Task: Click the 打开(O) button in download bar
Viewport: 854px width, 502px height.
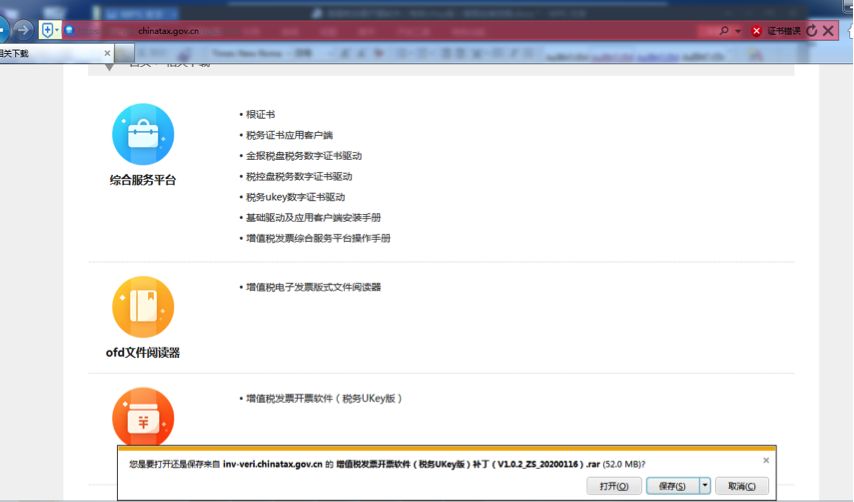Action: click(614, 486)
